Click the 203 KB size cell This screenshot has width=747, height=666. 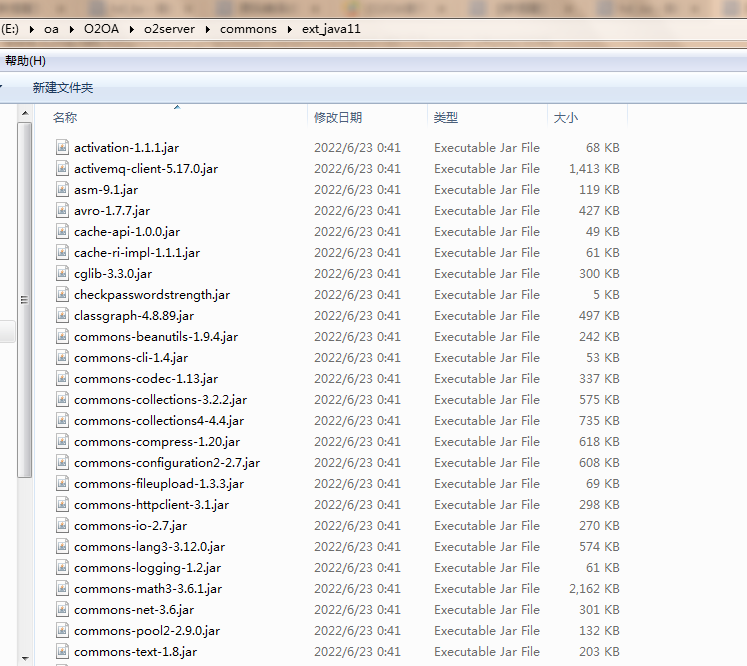pos(599,652)
